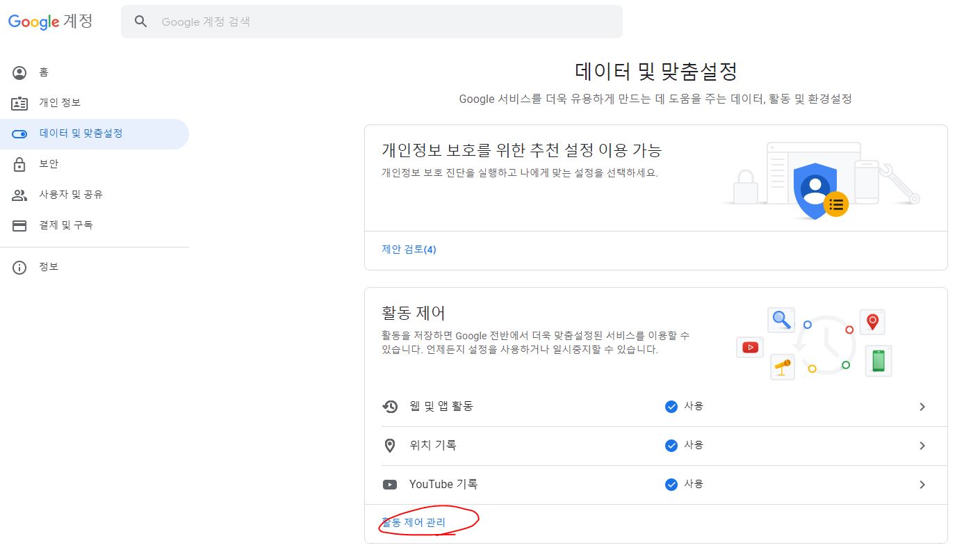Click the 홈 profile icon in sidebar
Viewport: 980px width, 550px height.
tap(19, 72)
